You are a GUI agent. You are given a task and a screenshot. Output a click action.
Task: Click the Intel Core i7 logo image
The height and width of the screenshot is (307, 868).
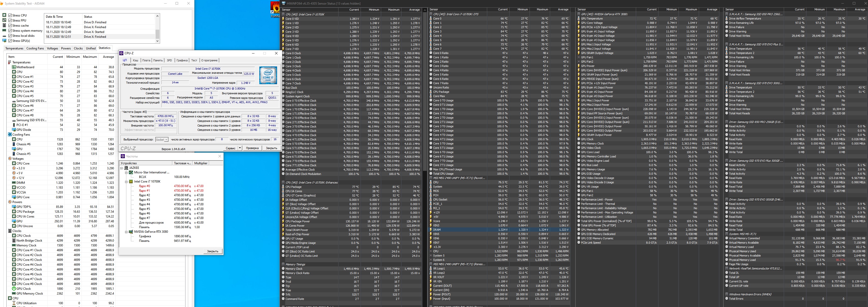pyautogui.click(x=268, y=75)
